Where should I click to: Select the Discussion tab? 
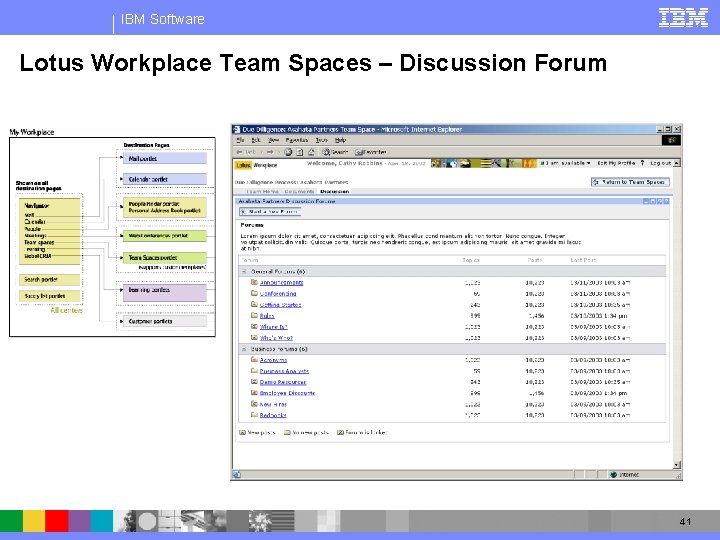click(335, 191)
